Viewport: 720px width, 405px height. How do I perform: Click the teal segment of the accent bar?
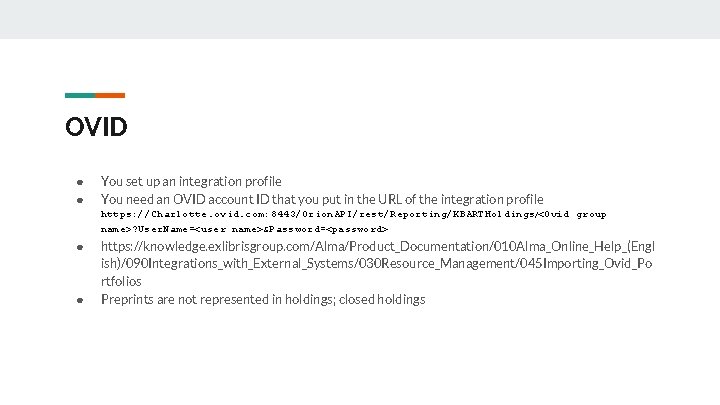click(x=80, y=95)
